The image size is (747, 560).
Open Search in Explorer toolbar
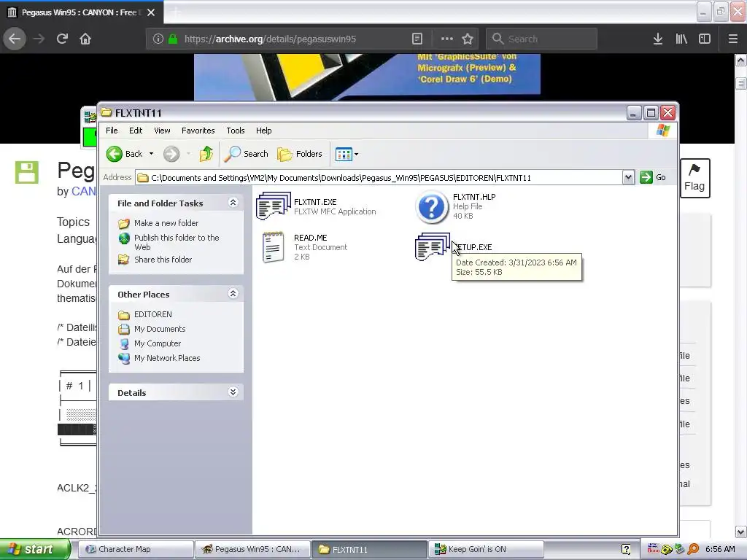247,154
